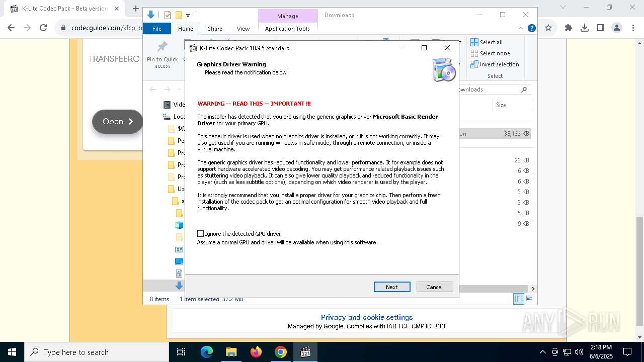Image resolution: width=644 pixels, height=362 pixels.
Task: Click the Windows Start button
Action: 12,352
